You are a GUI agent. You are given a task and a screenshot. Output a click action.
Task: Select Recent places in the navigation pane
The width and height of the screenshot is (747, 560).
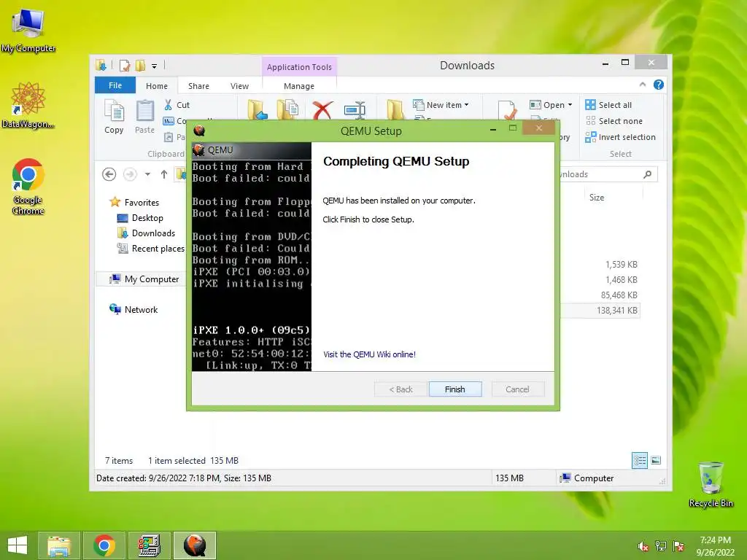pyautogui.click(x=150, y=248)
